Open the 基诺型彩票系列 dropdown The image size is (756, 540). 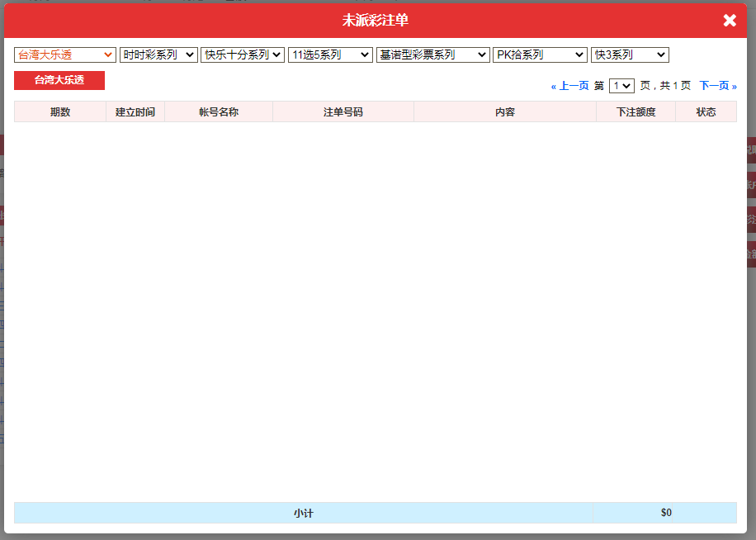433,54
